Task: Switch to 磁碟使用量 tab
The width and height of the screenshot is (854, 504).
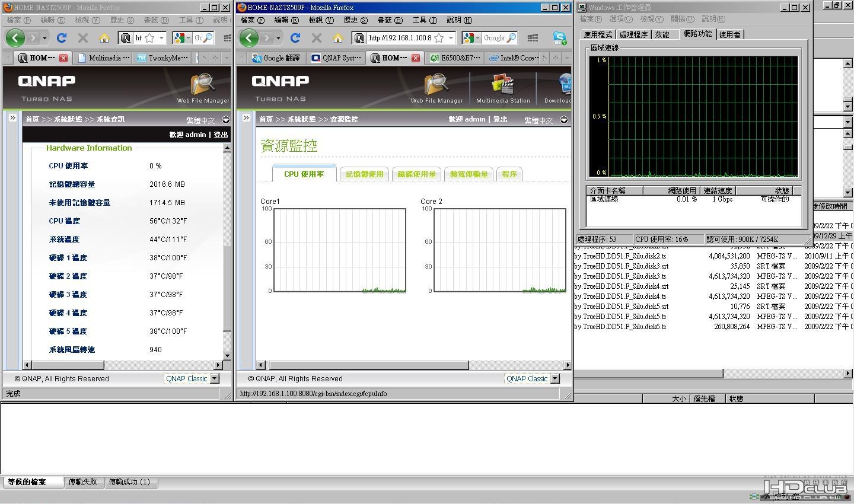Action: [416, 174]
